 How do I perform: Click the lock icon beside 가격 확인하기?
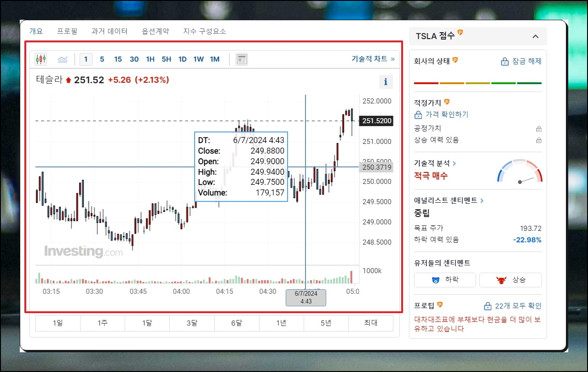pyautogui.click(x=418, y=114)
